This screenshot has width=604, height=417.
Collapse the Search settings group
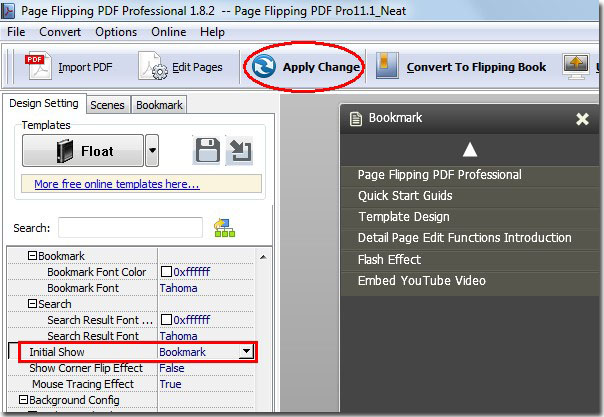point(32,304)
